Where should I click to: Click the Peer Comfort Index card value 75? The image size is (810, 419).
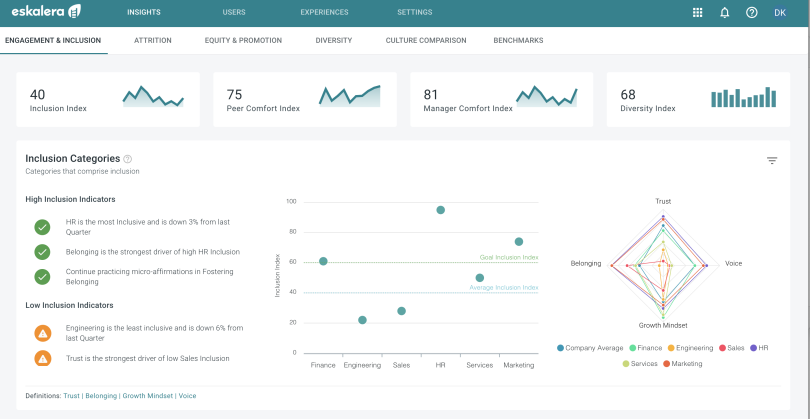234,95
